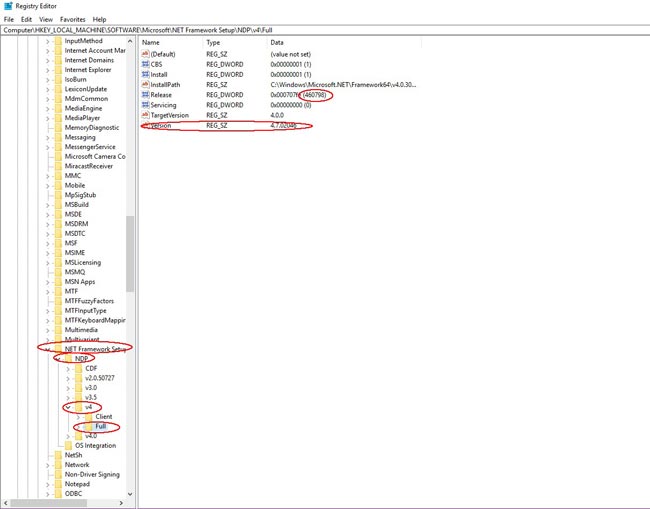Viewport: 650px width, 509px height.
Task: Click the (Default) data value not set
Action: 290,54
